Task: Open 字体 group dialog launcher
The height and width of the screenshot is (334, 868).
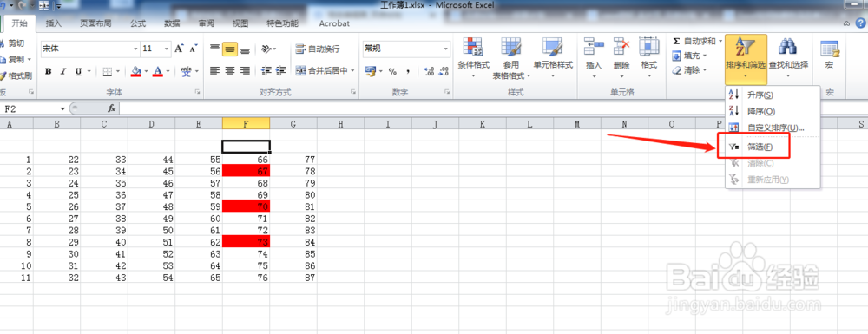Action: (198, 92)
